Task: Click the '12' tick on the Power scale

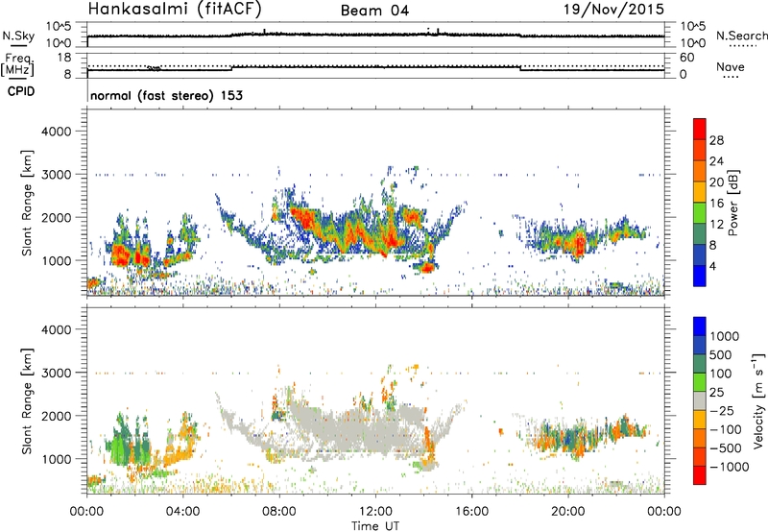Action: point(716,225)
